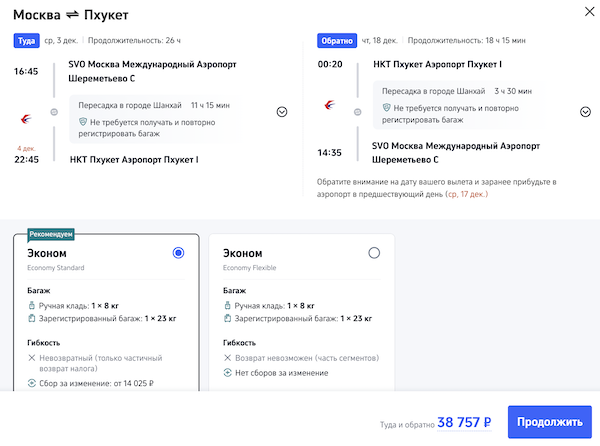Viewport: 600px width, 446px height.
Task: Click the Обратно return label
Action: tap(336, 41)
